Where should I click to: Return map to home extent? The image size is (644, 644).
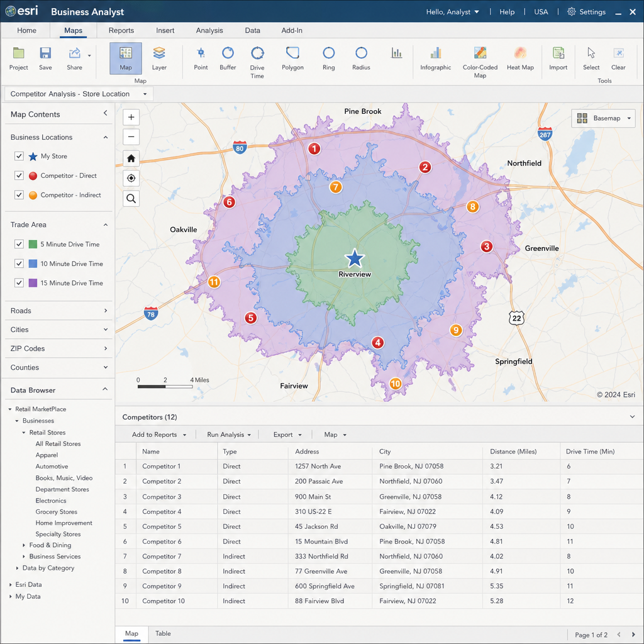(x=131, y=158)
